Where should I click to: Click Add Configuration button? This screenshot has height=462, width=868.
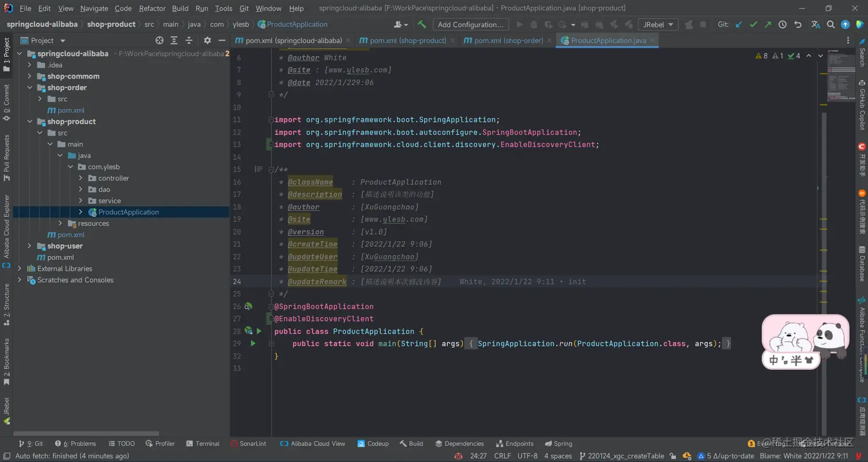click(x=470, y=24)
